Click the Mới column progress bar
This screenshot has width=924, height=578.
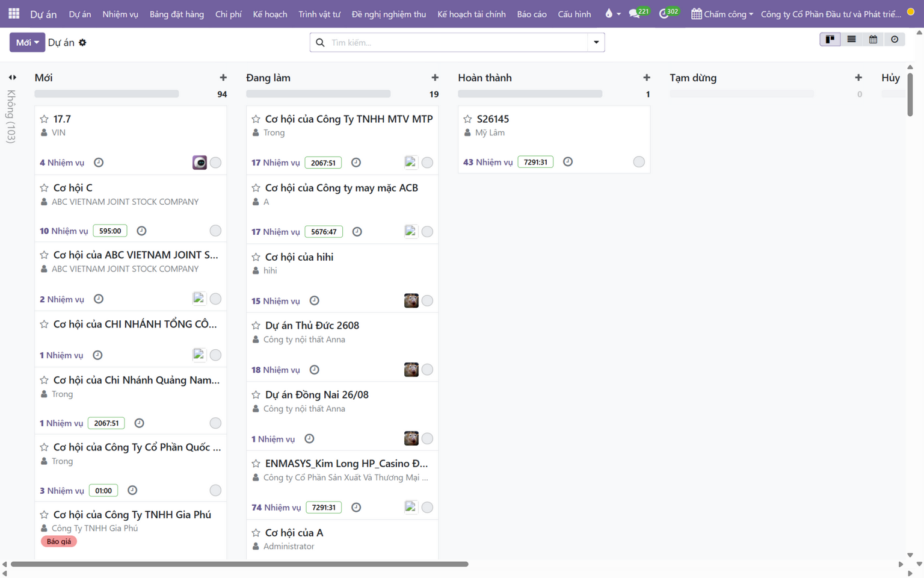coord(106,94)
